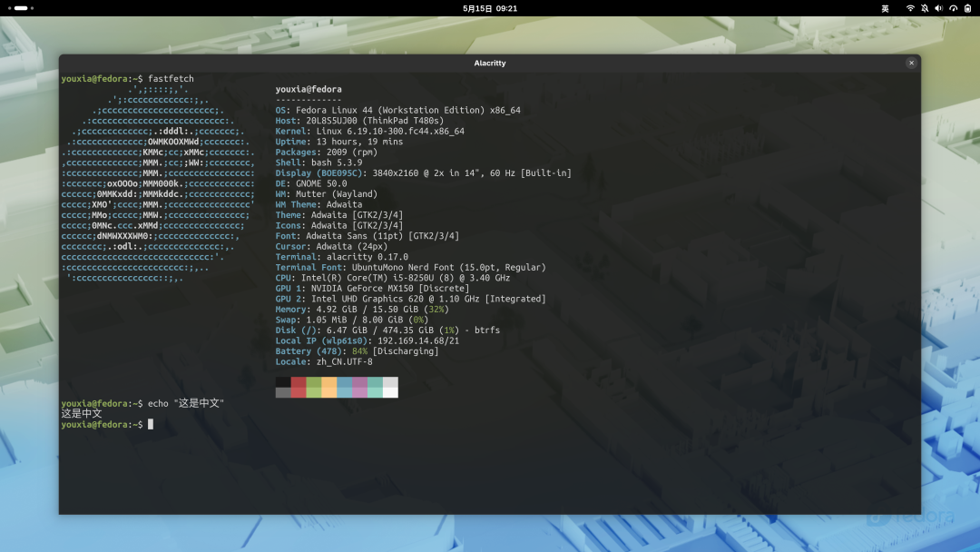The image size is (980, 552).
Task: Click the 'Uptime: 13 hours, 19 mins' line
Action: click(339, 142)
